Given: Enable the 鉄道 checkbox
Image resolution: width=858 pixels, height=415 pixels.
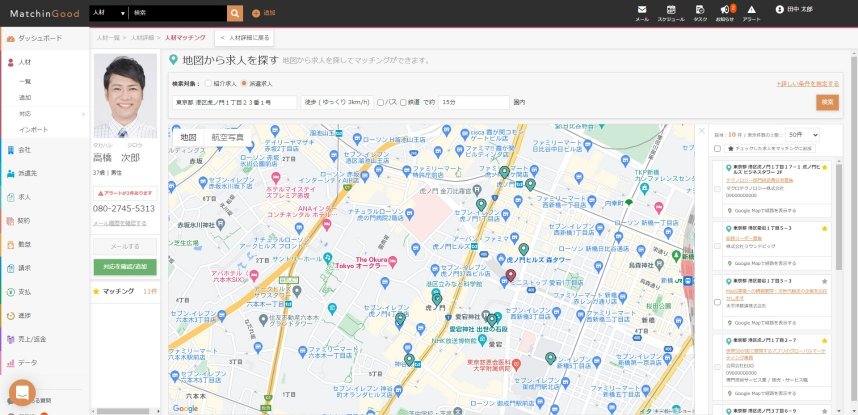Looking at the screenshot, I should pos(404,102).
